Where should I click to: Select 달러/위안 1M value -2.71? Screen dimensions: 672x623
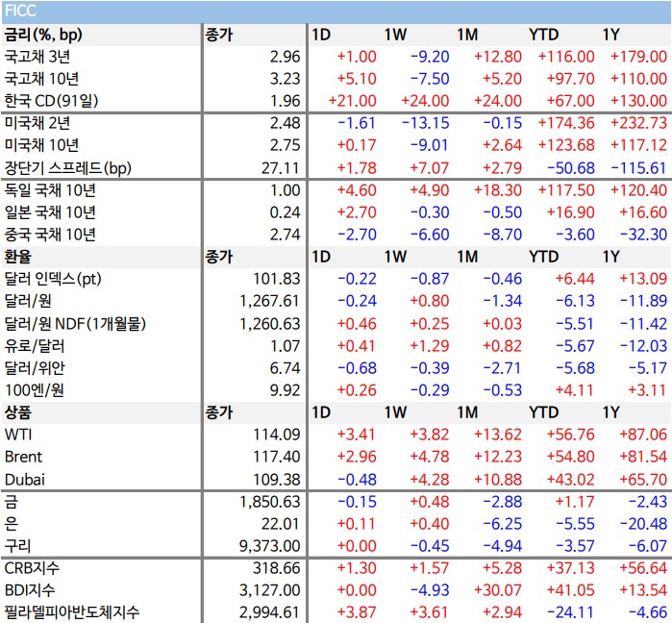(x=502, y=368)
